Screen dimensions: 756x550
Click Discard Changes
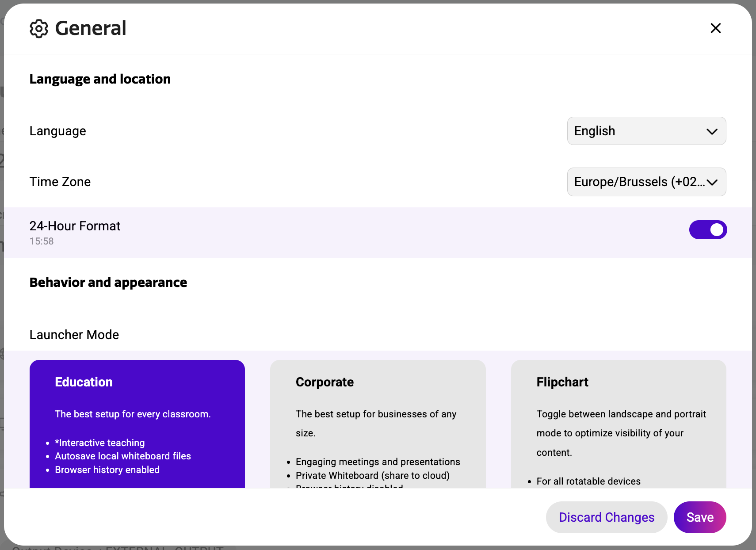click(606, 517)
